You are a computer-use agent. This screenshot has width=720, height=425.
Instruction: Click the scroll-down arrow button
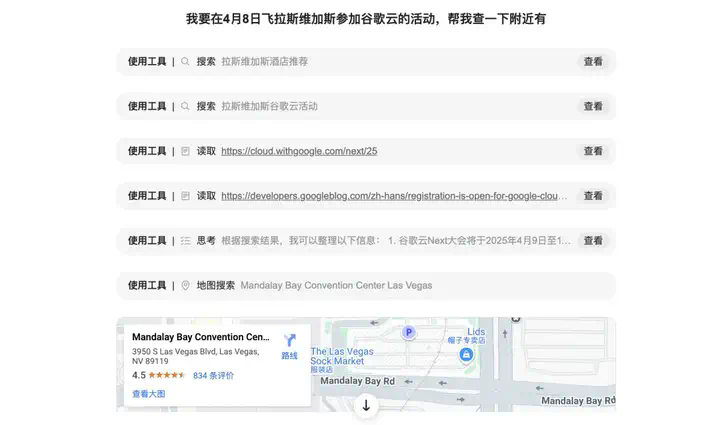point(366,406)
